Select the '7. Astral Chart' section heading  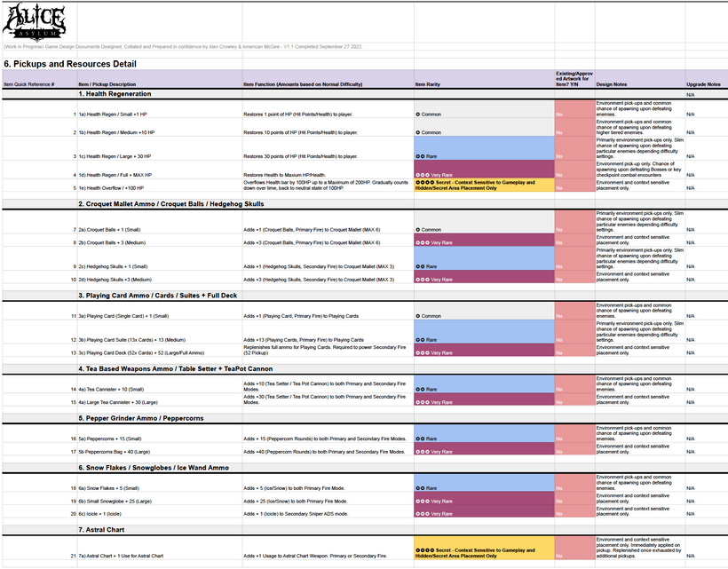click(101, 530)
